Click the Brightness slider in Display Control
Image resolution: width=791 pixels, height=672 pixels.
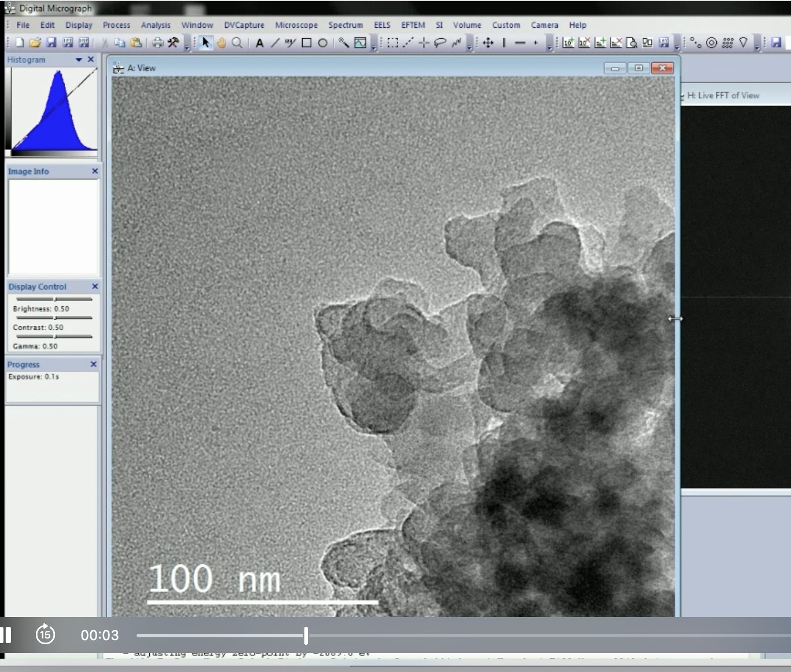(54, 299)
